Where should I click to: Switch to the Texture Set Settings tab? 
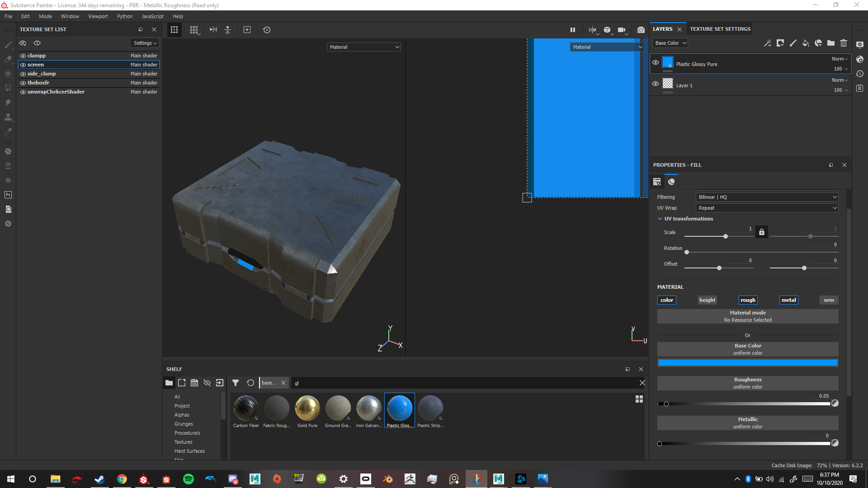[x=720, y=28]
